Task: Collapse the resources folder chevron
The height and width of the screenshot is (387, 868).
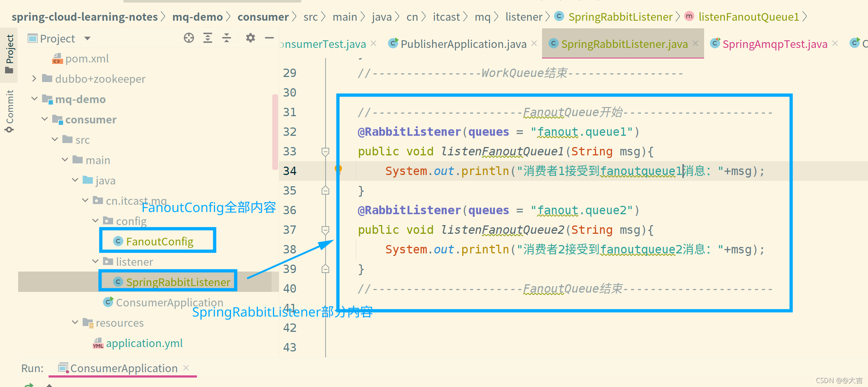Action: [75, 322]
